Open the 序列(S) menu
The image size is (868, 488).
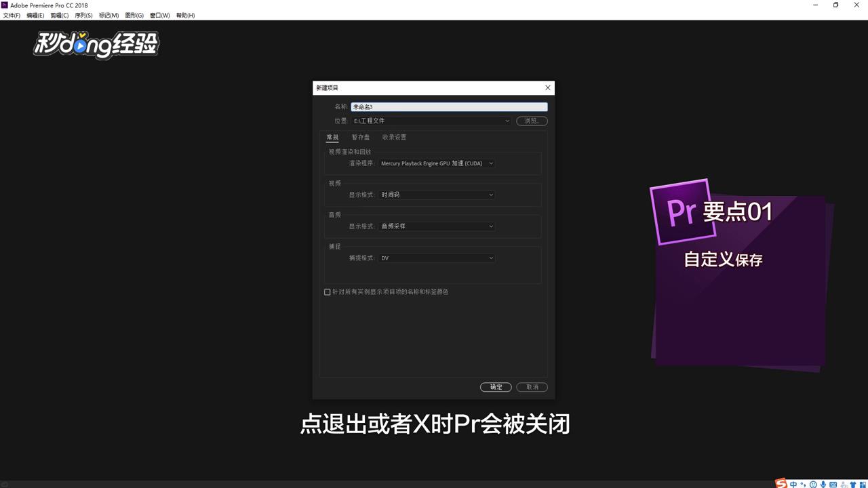point(83,15)
